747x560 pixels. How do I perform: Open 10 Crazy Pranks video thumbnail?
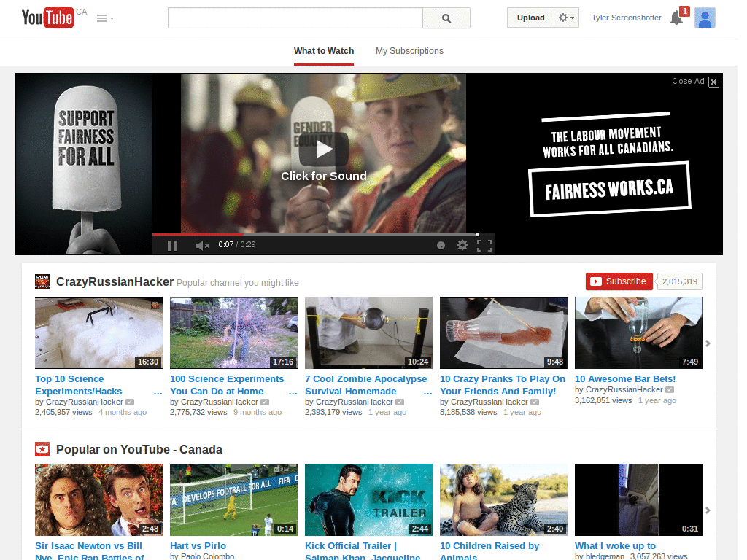503,332
